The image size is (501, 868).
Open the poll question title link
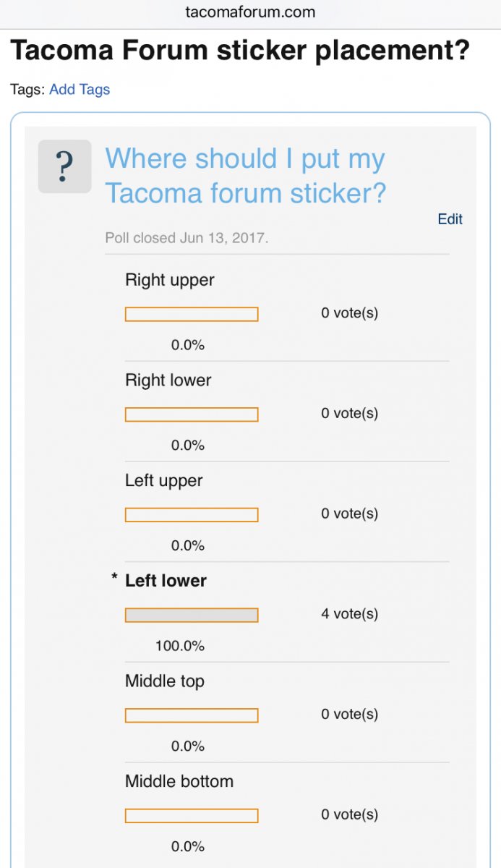245,176
